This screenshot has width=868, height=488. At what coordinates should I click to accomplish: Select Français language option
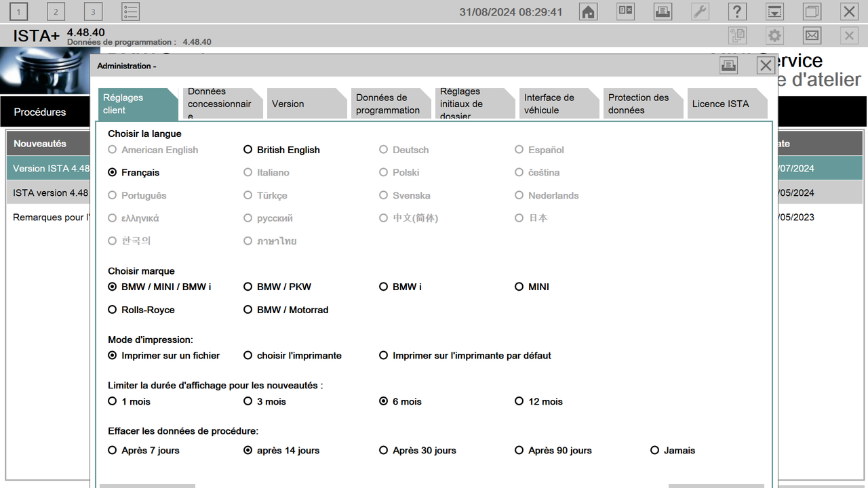click(x=134, y=173)
